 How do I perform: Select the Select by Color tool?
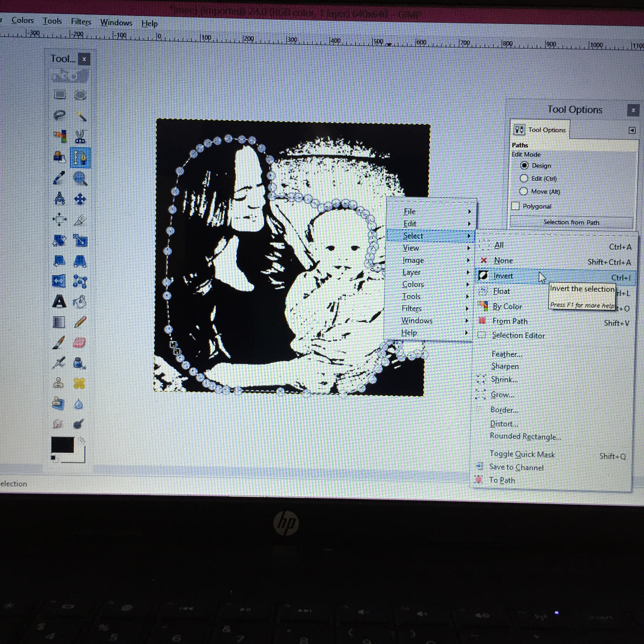click(60, 136)
